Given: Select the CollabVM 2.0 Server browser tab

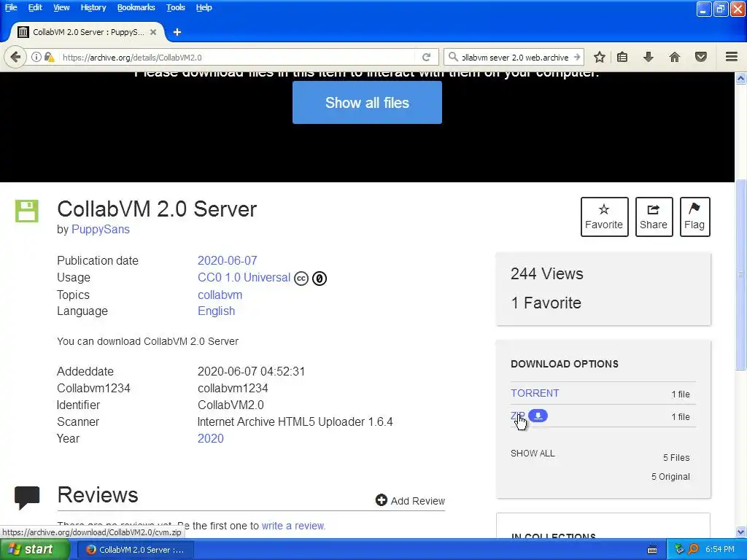Looking at the screenshot, I should (x=87, y=32).
